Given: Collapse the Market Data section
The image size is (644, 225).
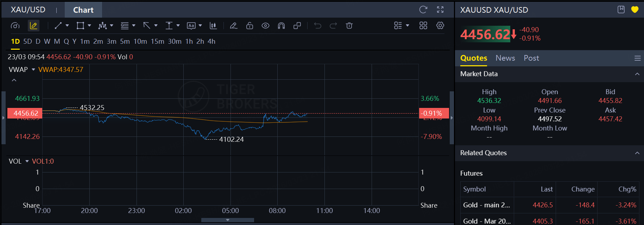Looking at the screenshot, I should coord(637,74).
